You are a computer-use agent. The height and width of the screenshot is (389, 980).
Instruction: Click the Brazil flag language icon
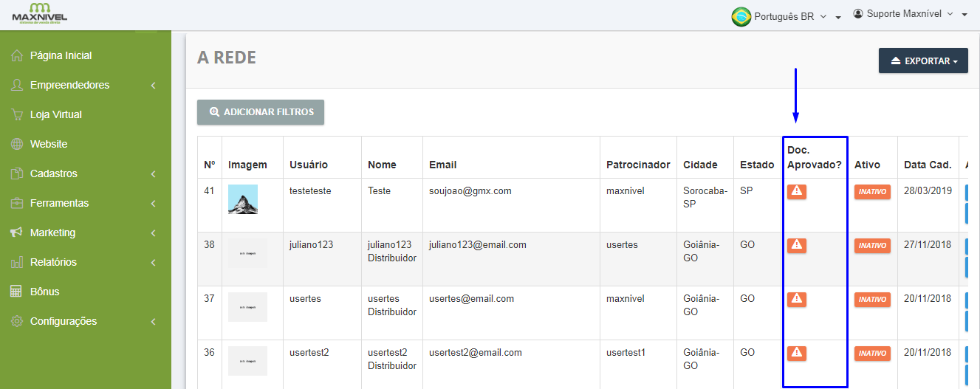741,16
